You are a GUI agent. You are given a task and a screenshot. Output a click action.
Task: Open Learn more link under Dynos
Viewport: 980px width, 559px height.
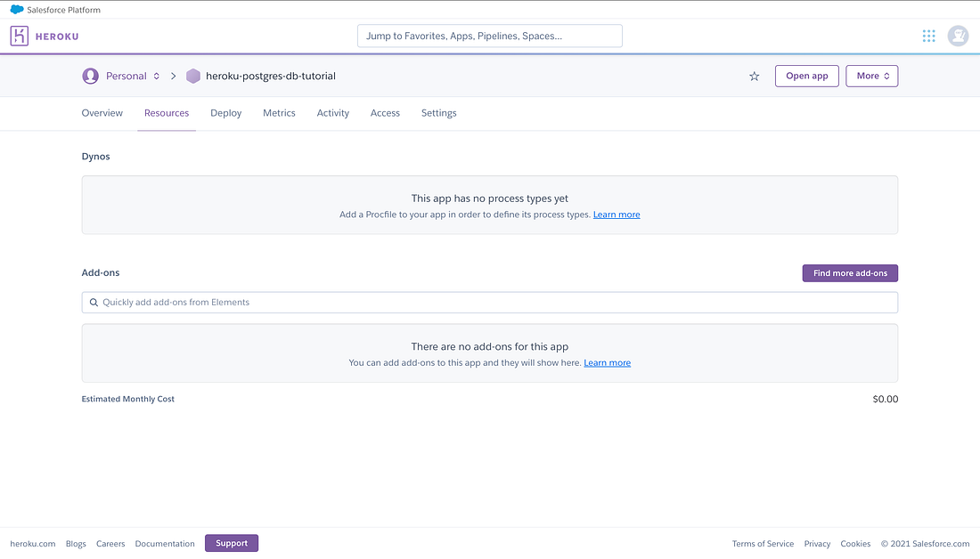click(616, 215)
